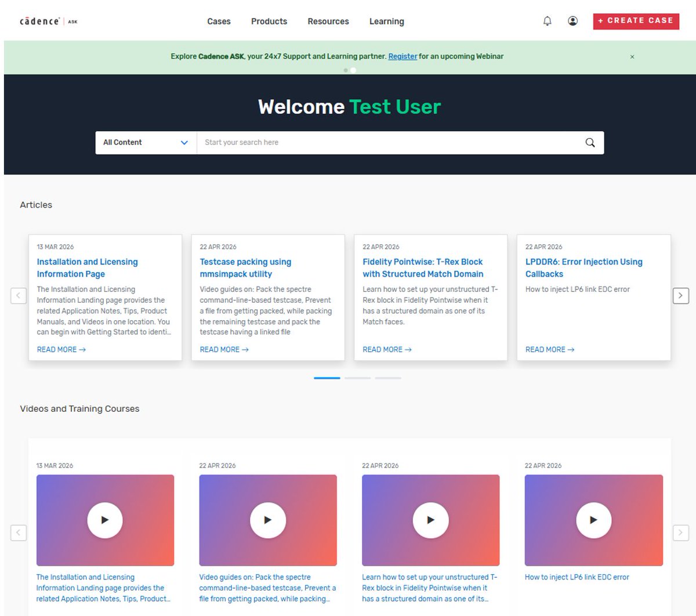Read more on Testcase packing article

tap(224, 350)
